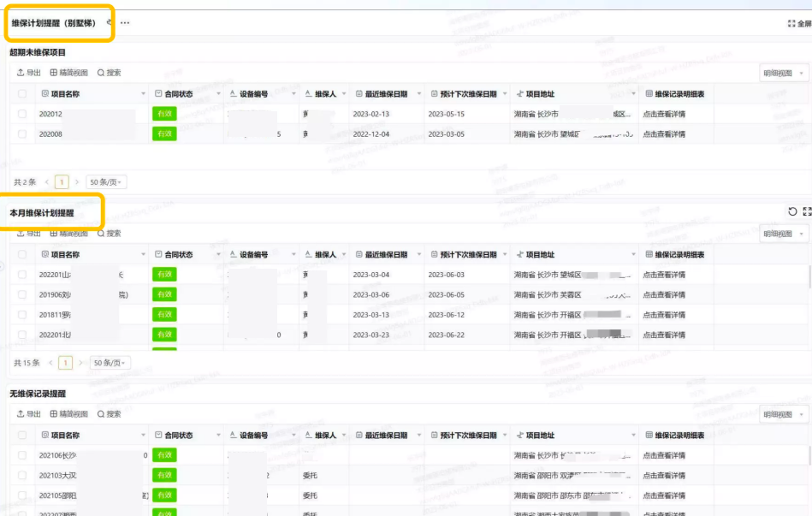Click the 最近维保日期 cell 2023-02-13
812x516 pixels.
pyautogui.click(x=370, y=114)
